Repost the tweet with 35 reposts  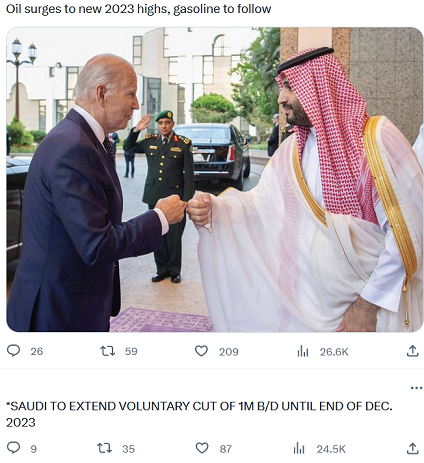104,448
